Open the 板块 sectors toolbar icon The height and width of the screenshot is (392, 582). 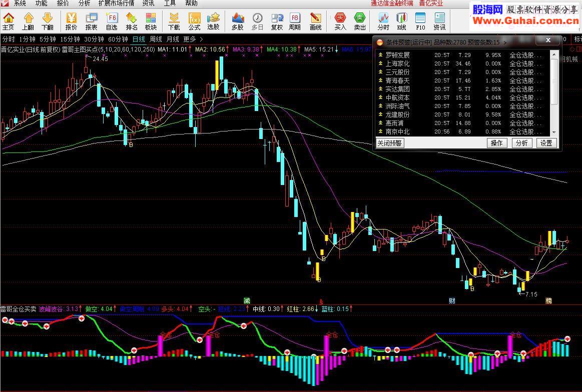(x=151, y=21)
